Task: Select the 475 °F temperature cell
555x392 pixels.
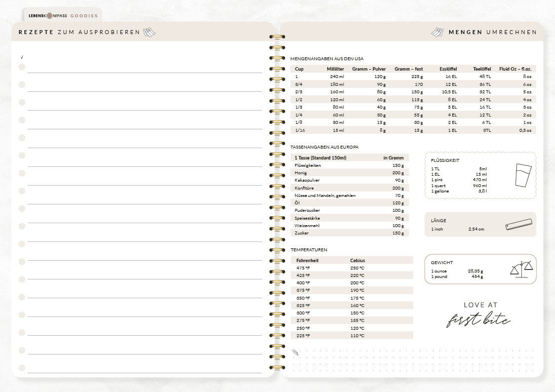Action: (303, 268)
